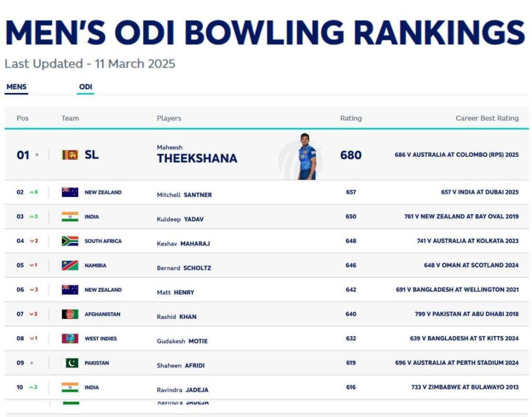Click the Pakistan flag icon
Viewport: 532px width, 417px height.
pyautogui.click(x=70, y=363)
